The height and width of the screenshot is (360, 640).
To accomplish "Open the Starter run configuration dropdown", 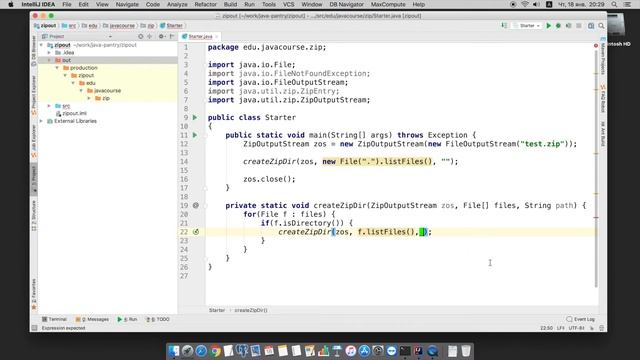I will click(x=527, y=26).
